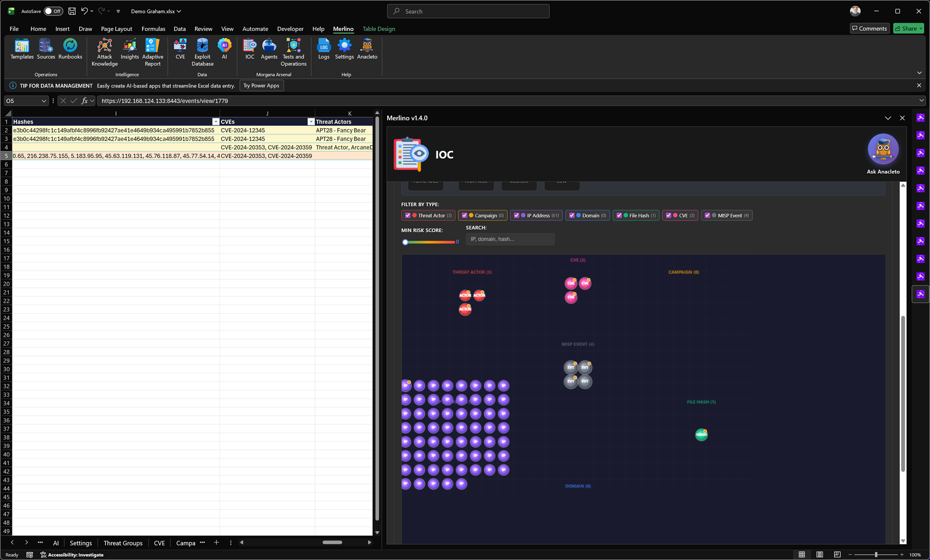930x560 pixels.
Task: Open Tests and Operations
Action: pyautogui.click(x=293, y=52)
